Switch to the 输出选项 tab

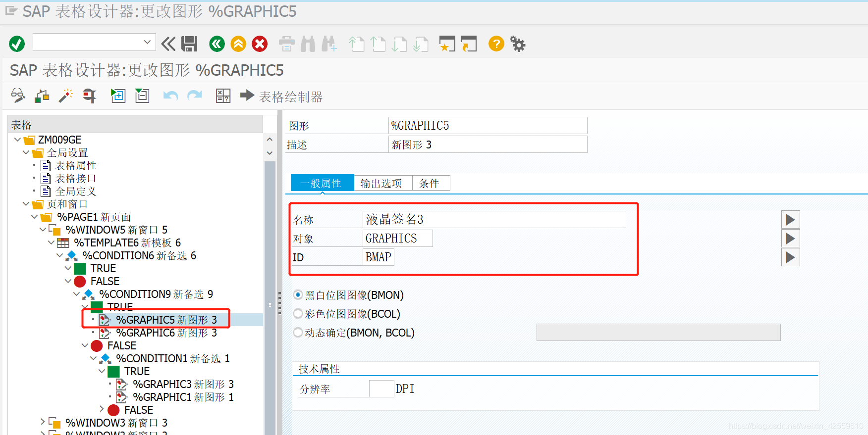[383, 183]
